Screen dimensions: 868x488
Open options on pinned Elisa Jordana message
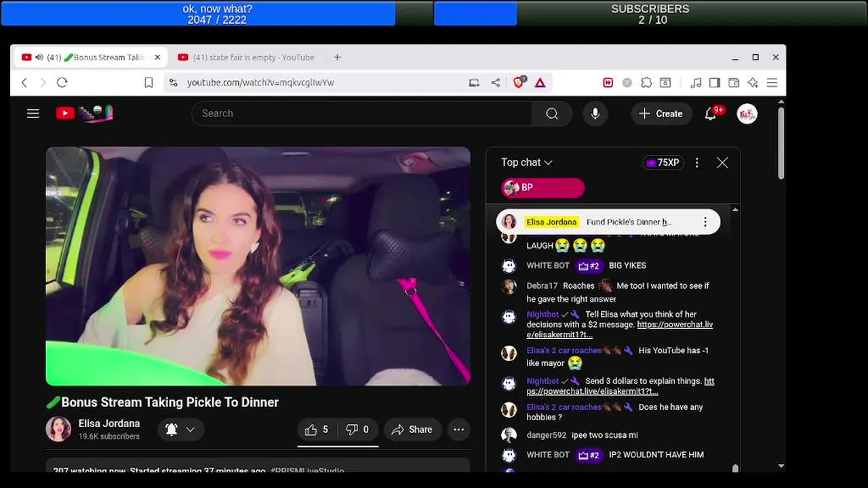point(705,222)
